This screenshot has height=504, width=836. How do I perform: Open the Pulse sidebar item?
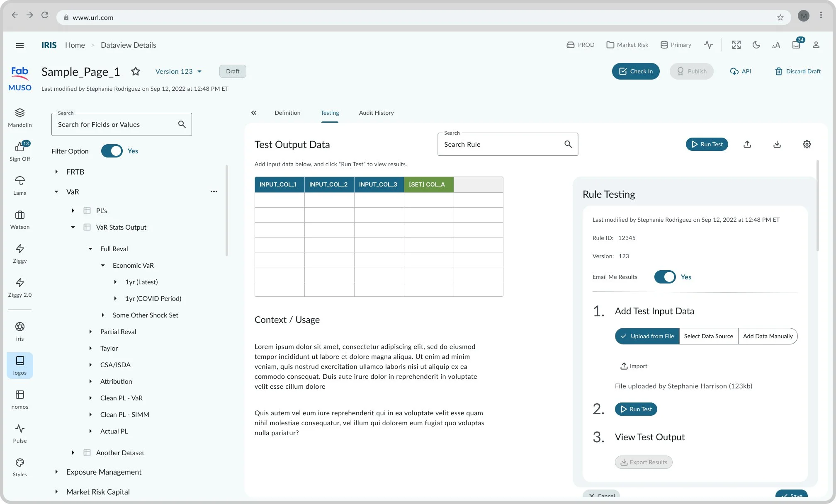19,429
